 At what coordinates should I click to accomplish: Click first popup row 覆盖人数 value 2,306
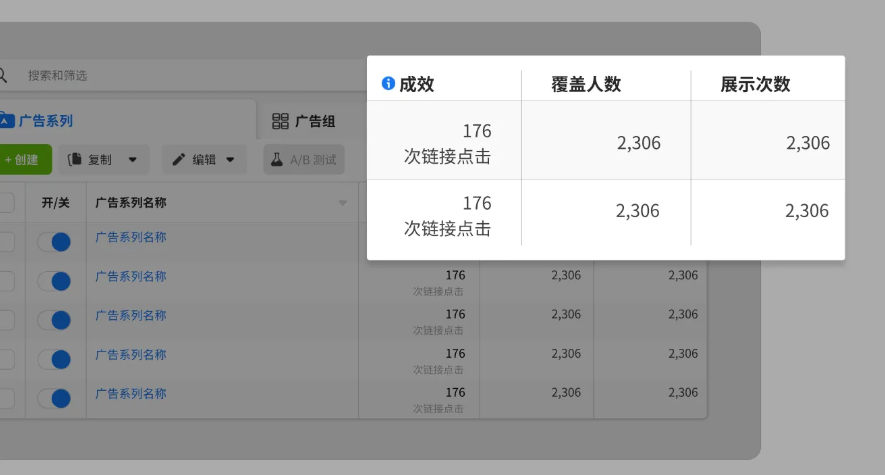coord(638,143)
